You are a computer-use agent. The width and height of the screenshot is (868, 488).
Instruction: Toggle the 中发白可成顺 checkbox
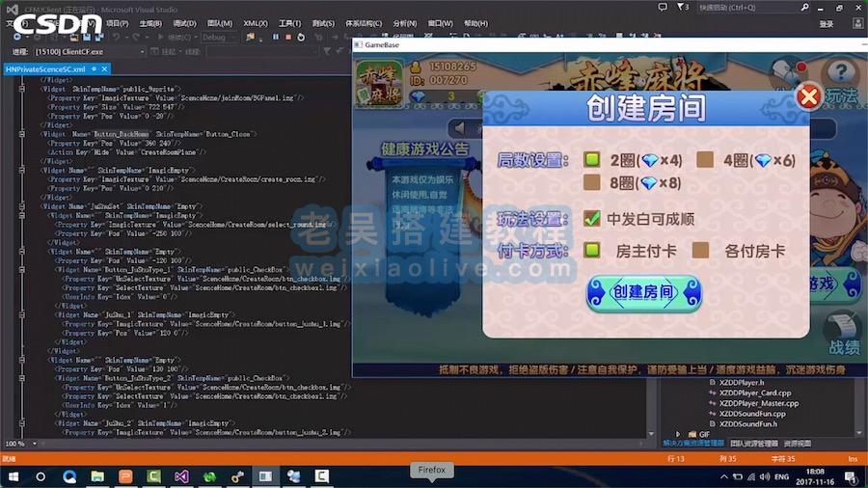pos(592,219)
